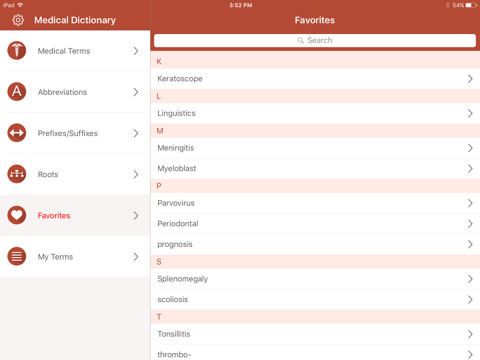Open the prognosis entry

click(315, 244)
